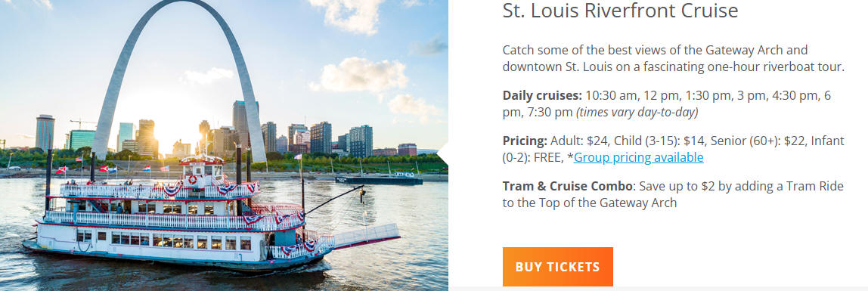Click the pilot house atop the riverboat
The image size is (868, 291).
pos(203,170)
